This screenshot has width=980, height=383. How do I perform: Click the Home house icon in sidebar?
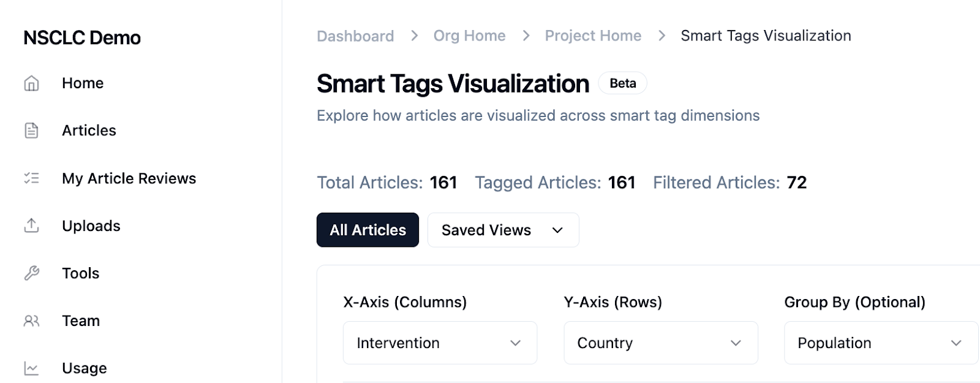31,83
